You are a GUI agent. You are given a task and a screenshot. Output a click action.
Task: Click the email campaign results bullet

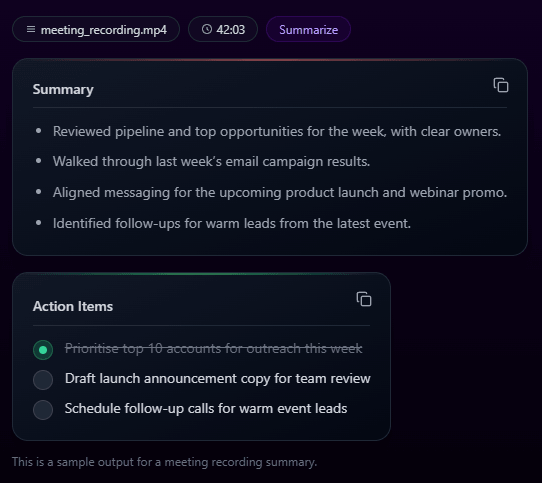pos(212,161)
